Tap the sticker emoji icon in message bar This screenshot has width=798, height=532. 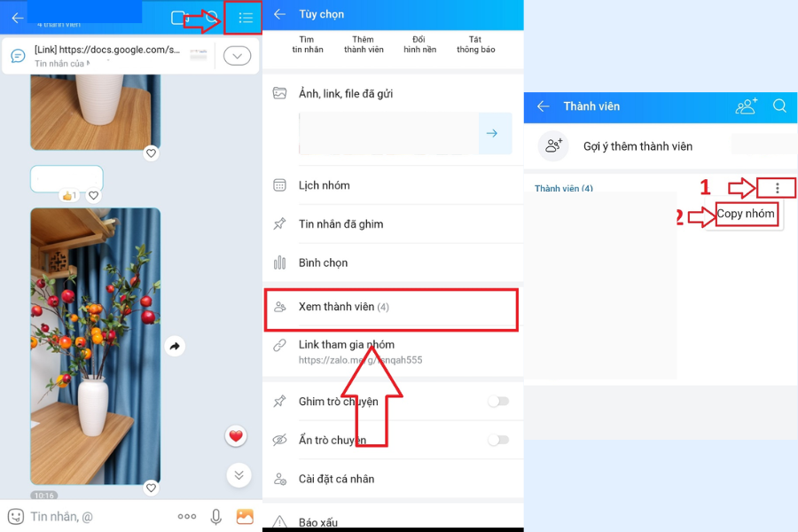point(15,516)
